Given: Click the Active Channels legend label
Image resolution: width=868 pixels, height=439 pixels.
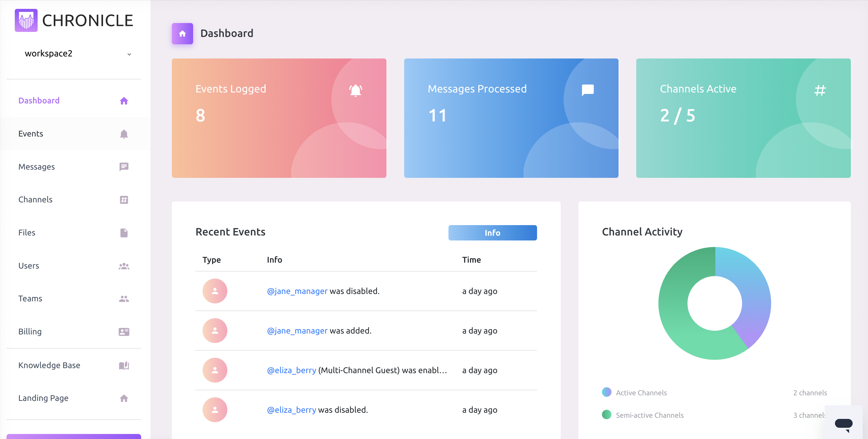Looking at the screenshot, I should tap(641, 393).
